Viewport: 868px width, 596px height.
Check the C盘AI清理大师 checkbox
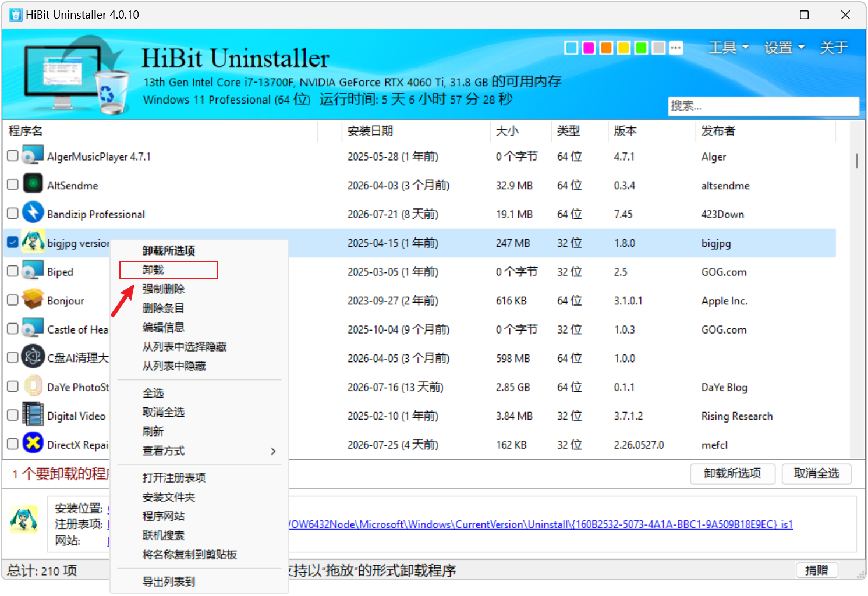[x=12, y=357]
